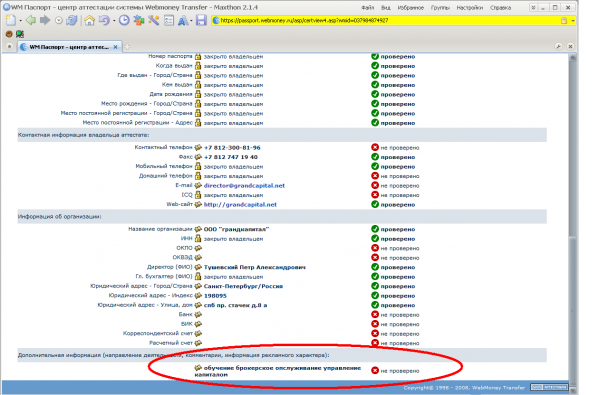Open the director@grandcapital.net email link
The height and width of the screenshot is (395, 600).
coord(244,186)
